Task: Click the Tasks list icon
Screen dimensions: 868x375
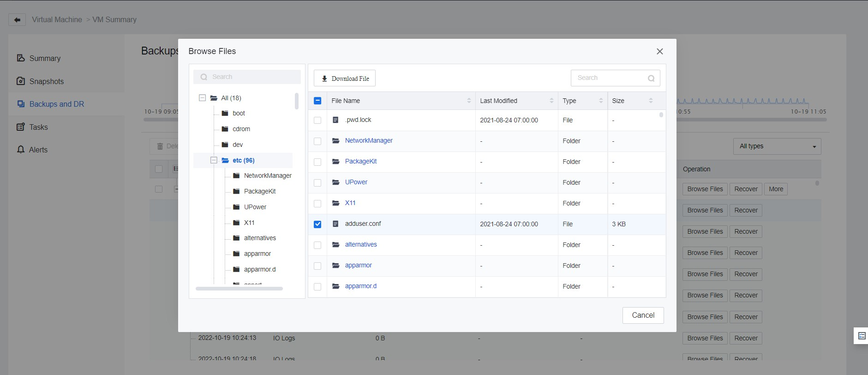Action: point(21,127)
